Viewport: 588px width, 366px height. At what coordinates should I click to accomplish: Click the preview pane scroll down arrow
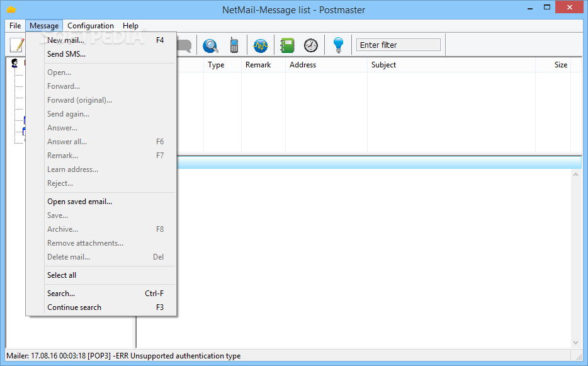575,342
